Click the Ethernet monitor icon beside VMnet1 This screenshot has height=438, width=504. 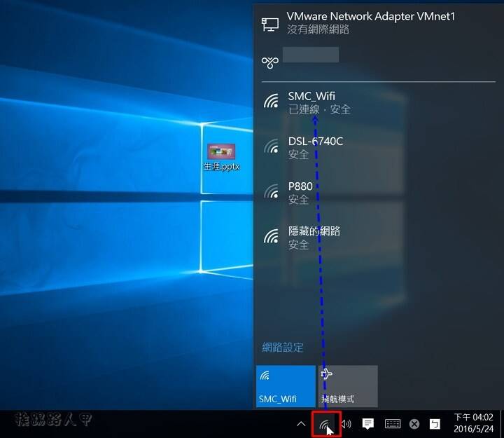270,24
